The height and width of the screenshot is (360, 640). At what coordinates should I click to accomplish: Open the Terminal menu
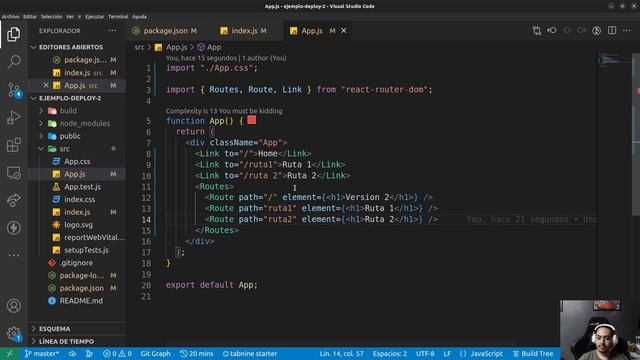[118, 17]
